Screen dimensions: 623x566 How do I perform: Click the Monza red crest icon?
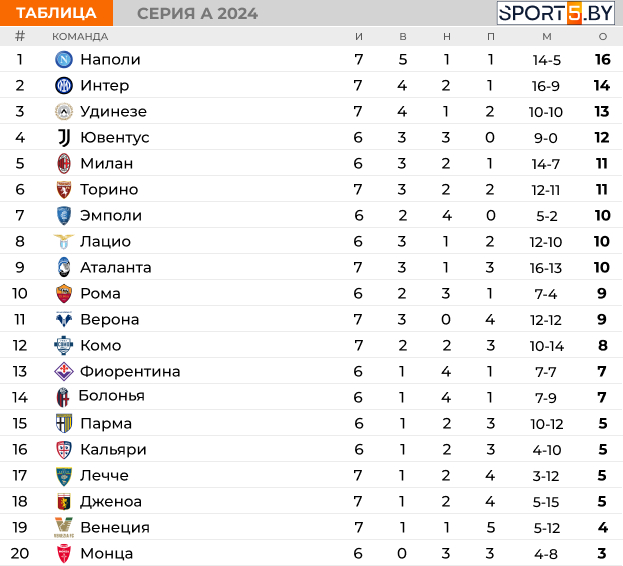click(64, 553)
